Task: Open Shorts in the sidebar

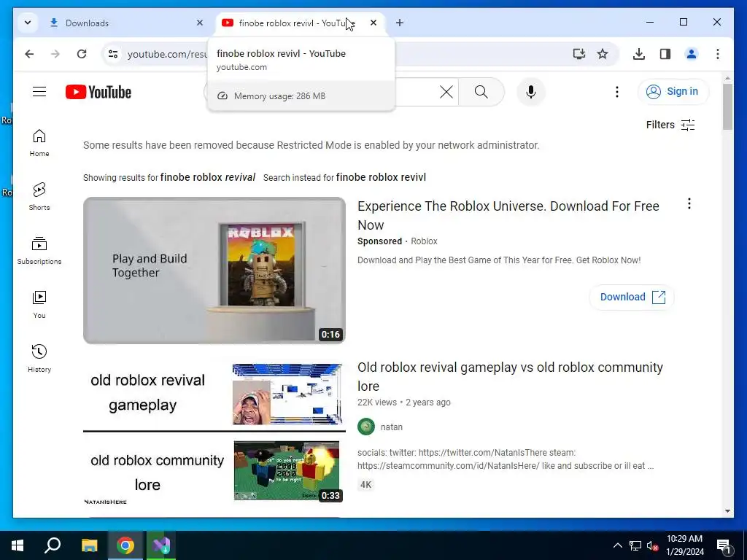Action: pyautogui.click(x=39, y=196)
